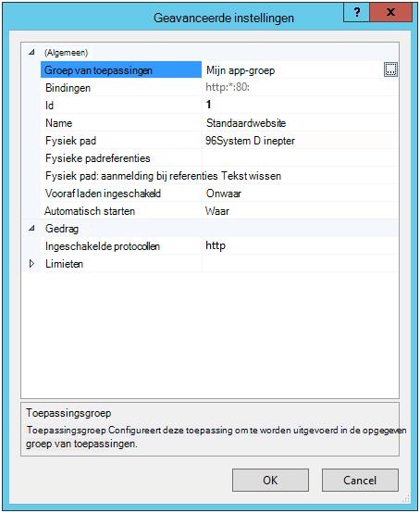The height and width of the screenshot is (513, 420).
Task: Click the ellipsis browse button for application pool
Action: [390, 69]
